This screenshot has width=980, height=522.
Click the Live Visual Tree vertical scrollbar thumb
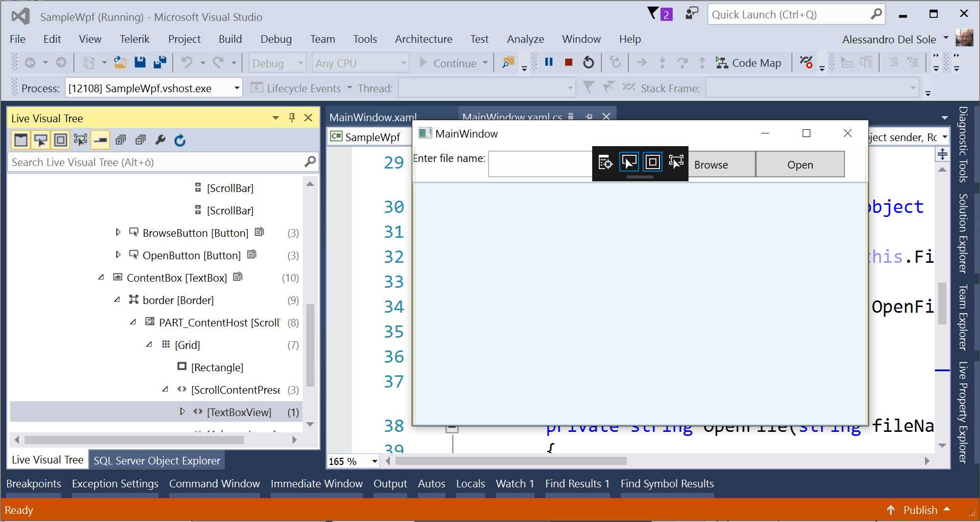tap(310, 345)
